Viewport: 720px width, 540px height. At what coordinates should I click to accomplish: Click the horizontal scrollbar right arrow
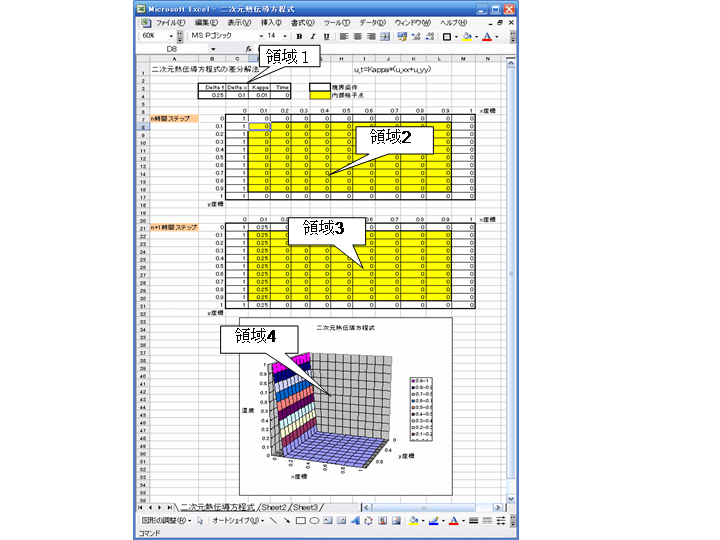(x=498, y=507)
